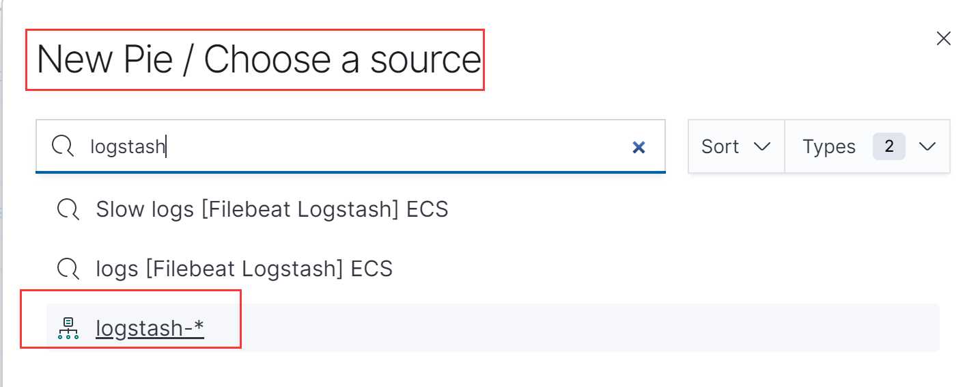The image size is (980, 387).
Task: Click the index pattern icon beside logstash-*
Action: (68, 329)
